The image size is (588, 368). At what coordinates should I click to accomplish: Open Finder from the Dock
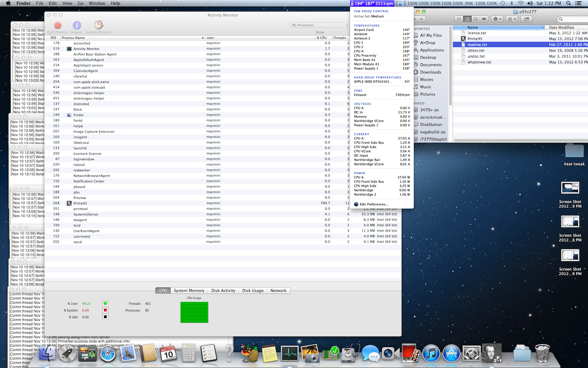click(x=47, y=353)
